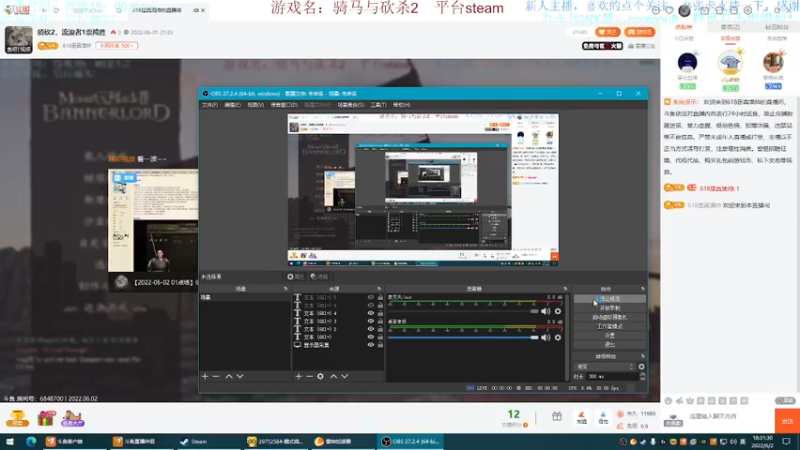Click the orange send chat button
This screenshot has height=450, width=800.
click(787, 421)
